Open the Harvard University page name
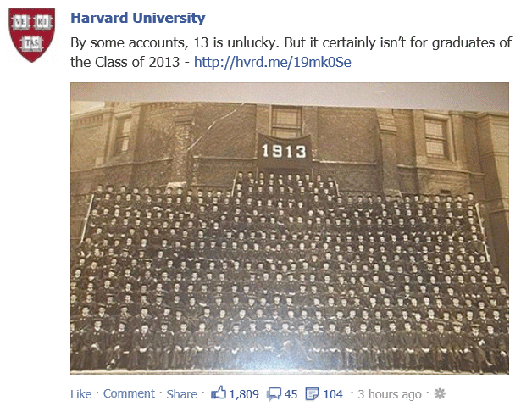532x412 pixels. [137, 19]
